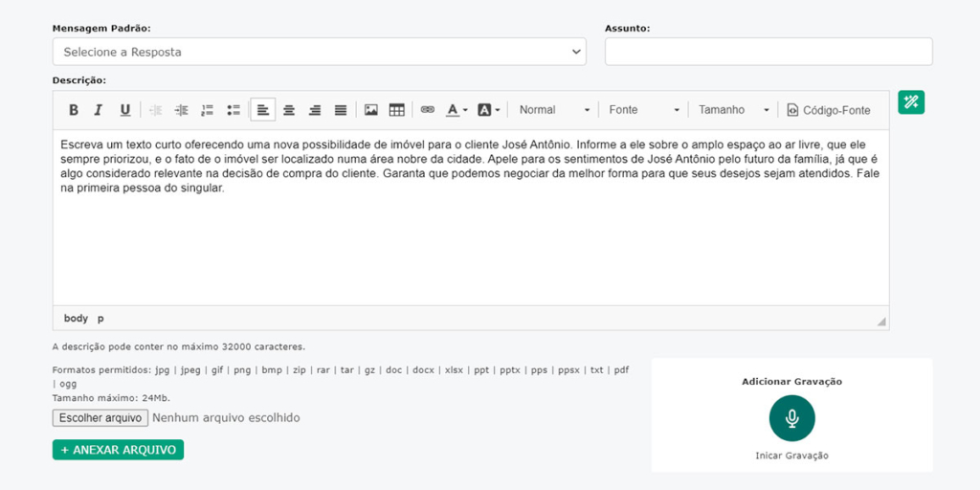
Task: Click the decrease indent icon
Action: tap(156, 110)
